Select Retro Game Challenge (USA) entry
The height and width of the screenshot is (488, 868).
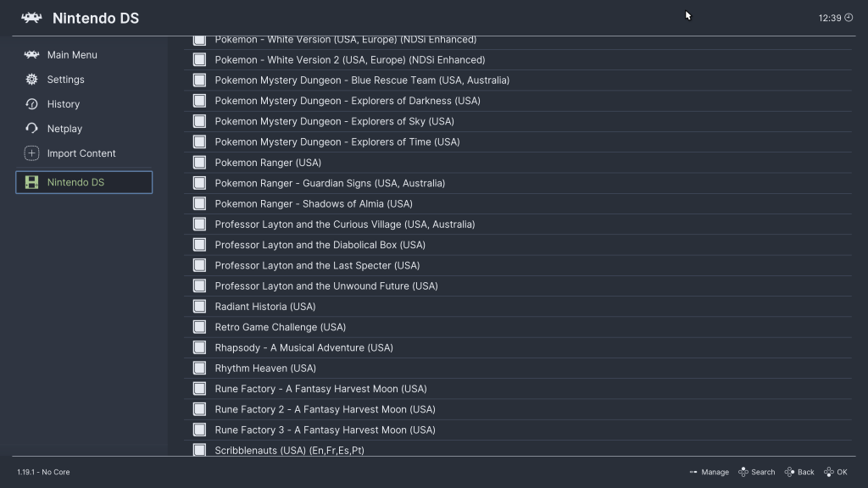coord(280,327)
